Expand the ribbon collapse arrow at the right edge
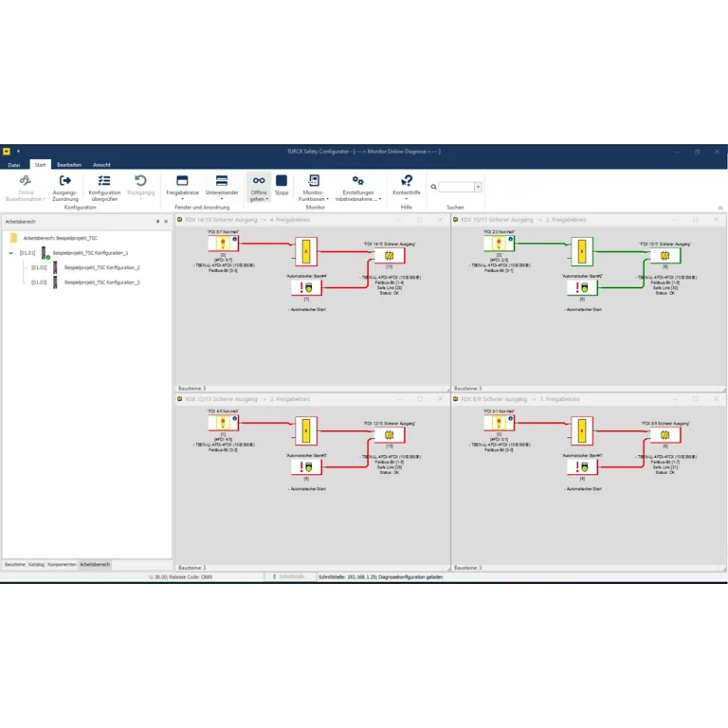This screenshot has width=728, height=728. tap(720, 208)
